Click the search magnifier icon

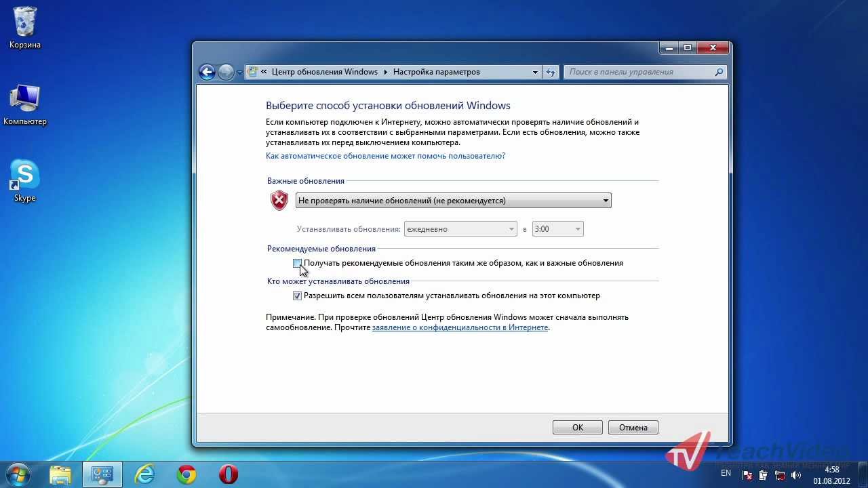point(719,72)
